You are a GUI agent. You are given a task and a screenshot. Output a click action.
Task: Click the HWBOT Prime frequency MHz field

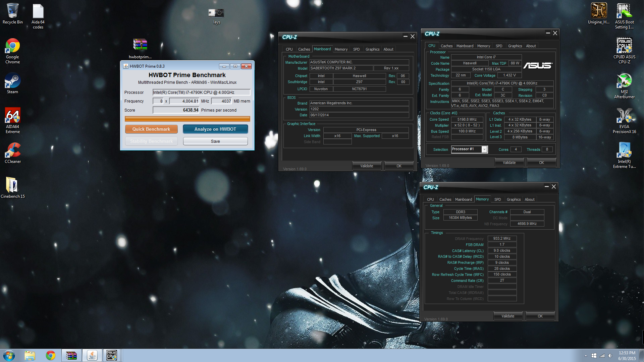coord(184,101)
